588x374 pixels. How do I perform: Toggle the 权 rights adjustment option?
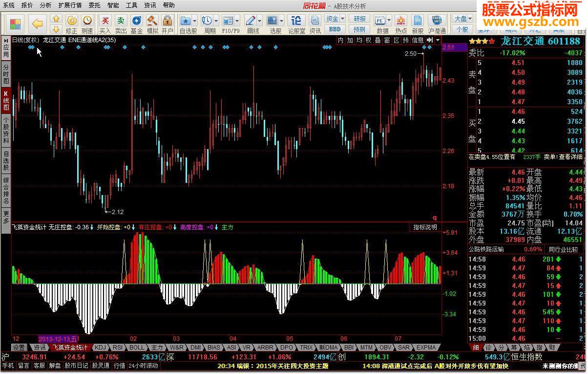point(368,40)
